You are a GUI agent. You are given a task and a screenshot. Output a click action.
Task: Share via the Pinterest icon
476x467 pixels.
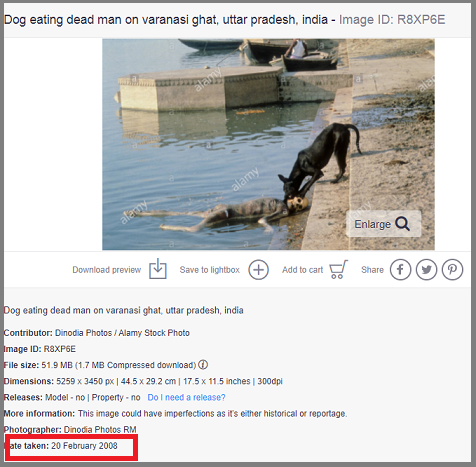click(452, 270)
